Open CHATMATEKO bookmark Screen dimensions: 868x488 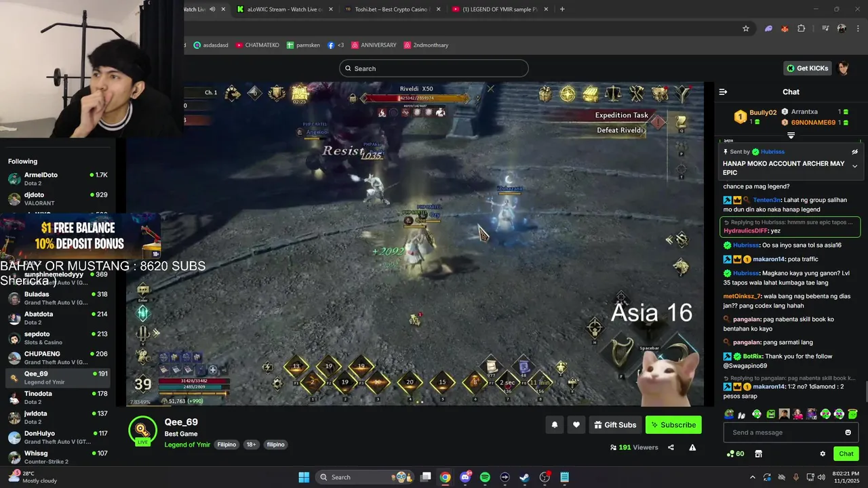pyautogui.click(x=258, y=45)
